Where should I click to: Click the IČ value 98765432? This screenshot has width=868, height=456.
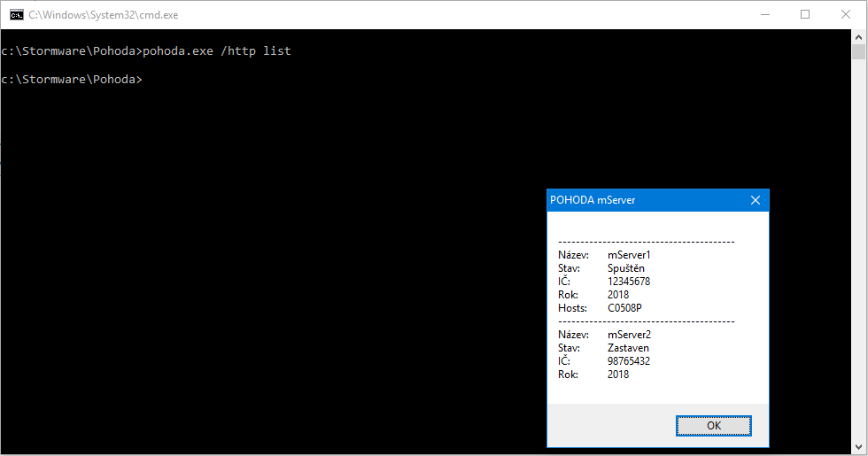(629, 361)
